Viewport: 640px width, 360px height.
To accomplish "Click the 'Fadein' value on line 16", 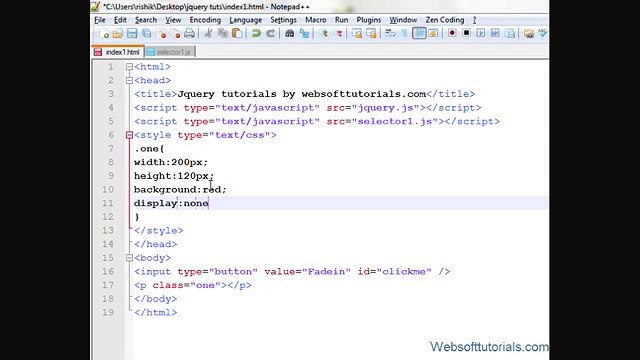I will point(326,272).
